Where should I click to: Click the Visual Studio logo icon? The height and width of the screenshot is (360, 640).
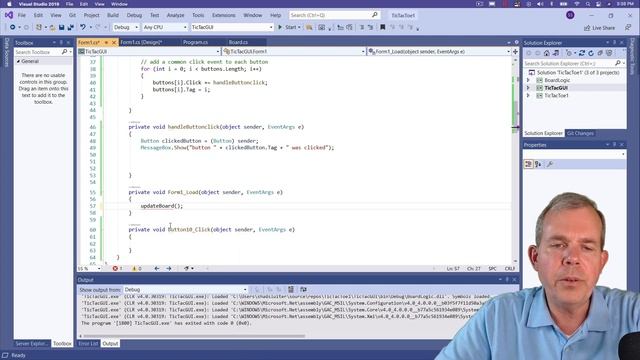(9, 15)
